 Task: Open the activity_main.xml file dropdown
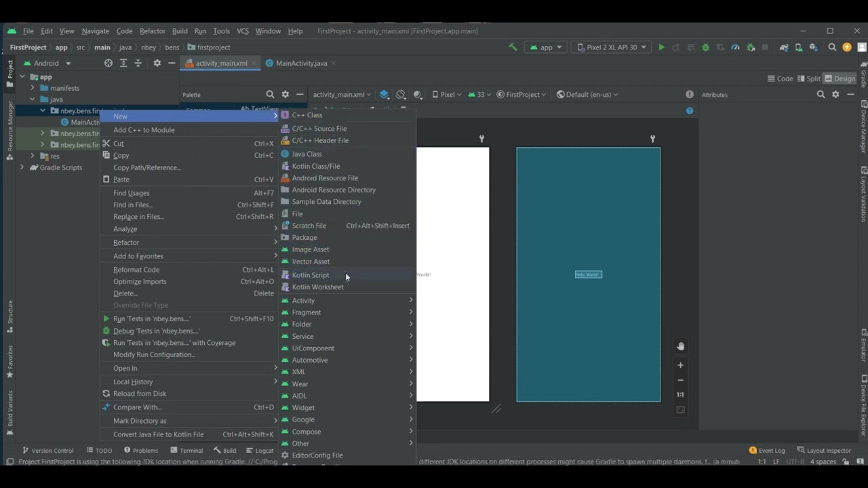tap(342, 95)
